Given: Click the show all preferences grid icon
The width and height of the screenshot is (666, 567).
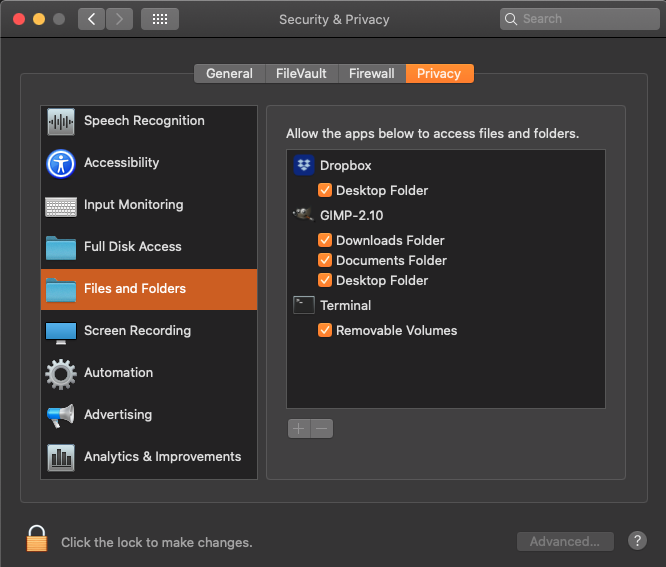Looking at the screenshot, I should point(160,19).
